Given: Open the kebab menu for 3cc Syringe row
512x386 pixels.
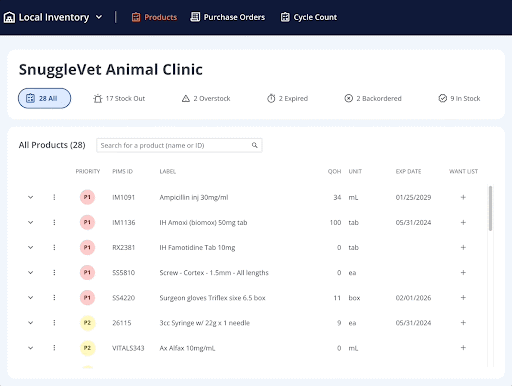Looking at the screenshot, I should (54, 323).
